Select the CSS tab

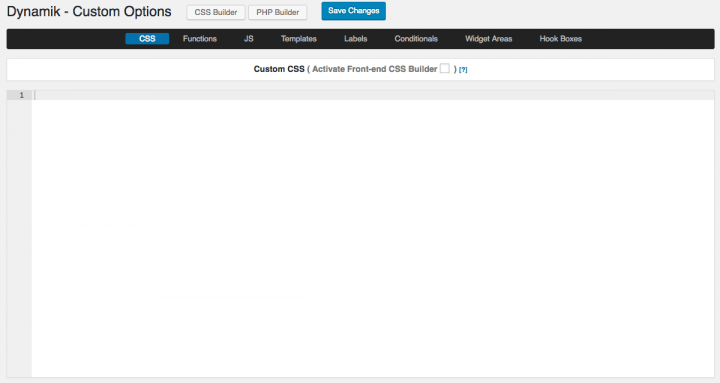[147, 39]
